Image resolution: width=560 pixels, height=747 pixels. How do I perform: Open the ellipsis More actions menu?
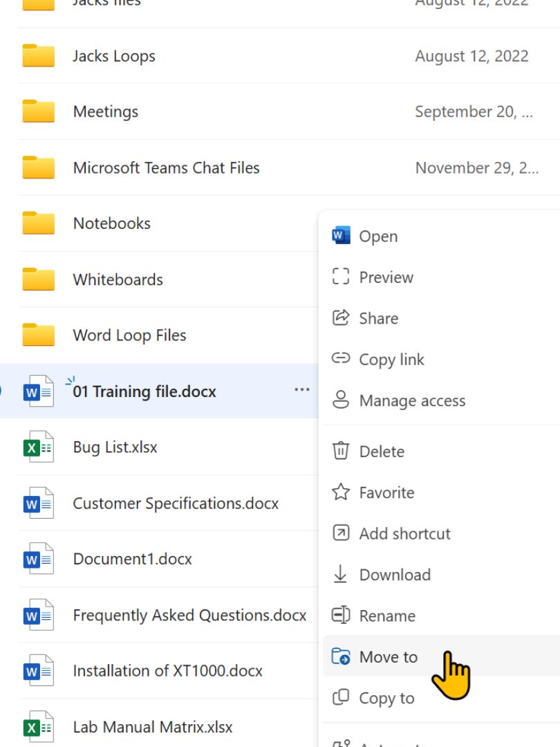coord(301,389)
